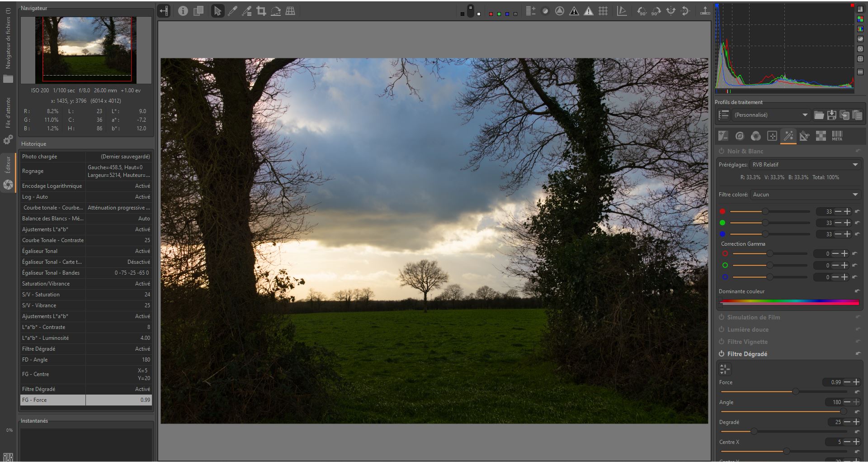
Task: Click the plus button for Force value
Action: pyautogui.click(x=856, y=382)
